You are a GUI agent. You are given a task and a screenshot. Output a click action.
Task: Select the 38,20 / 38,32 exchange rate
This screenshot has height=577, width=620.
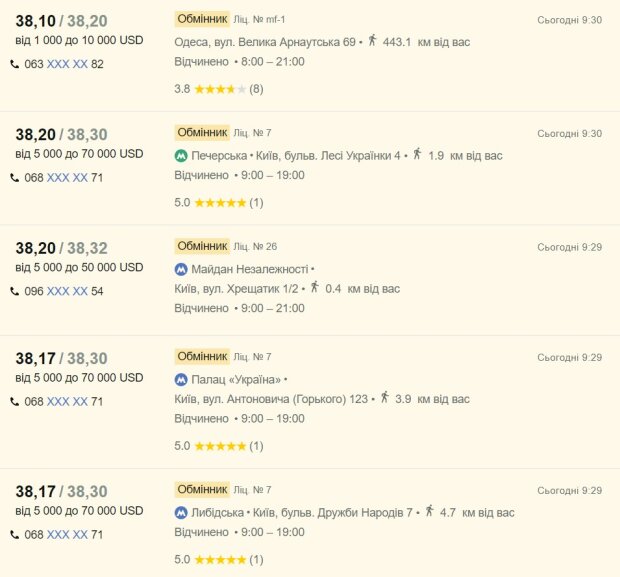tap(61, 248)
